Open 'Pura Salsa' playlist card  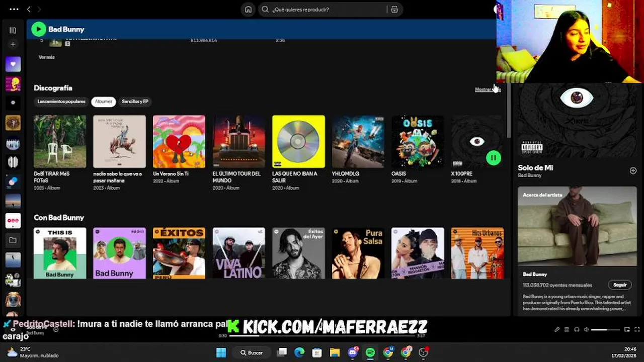(358, 253)
